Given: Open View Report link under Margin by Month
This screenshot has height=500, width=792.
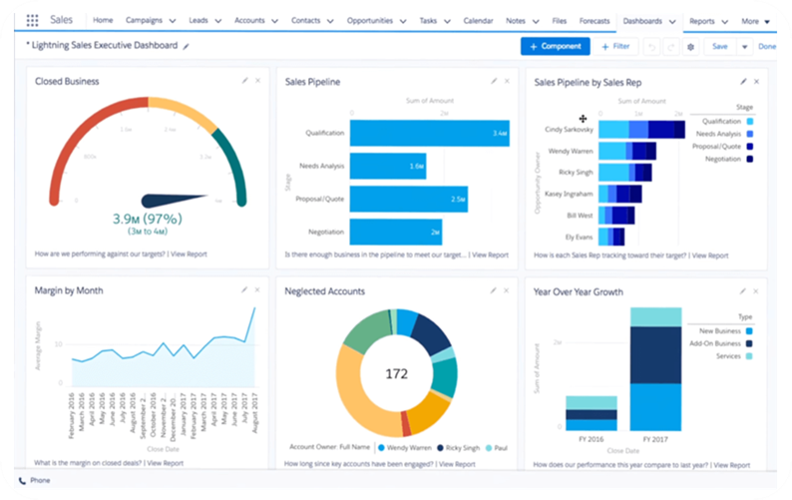Looking at the screenshot, I should click(165, 463).
